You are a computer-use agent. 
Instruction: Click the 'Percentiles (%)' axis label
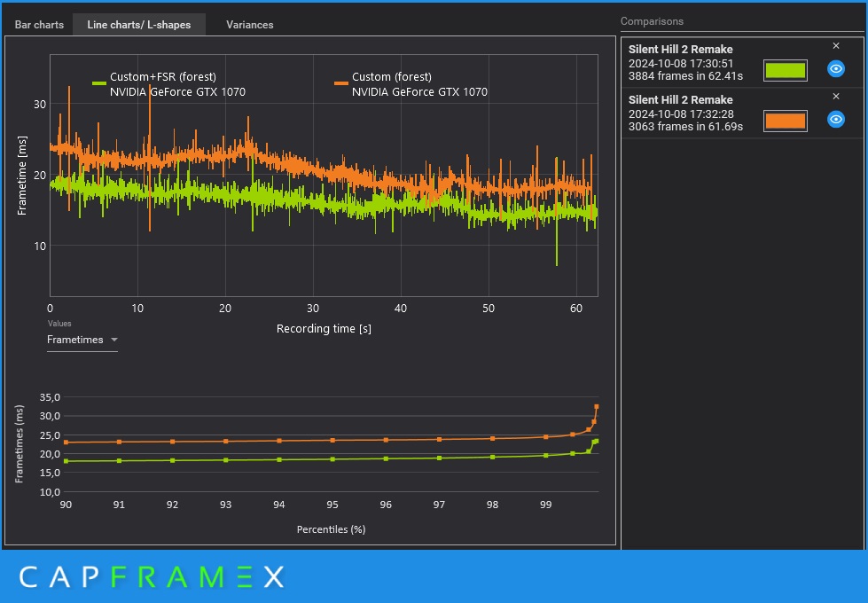(x=331, y=529)
